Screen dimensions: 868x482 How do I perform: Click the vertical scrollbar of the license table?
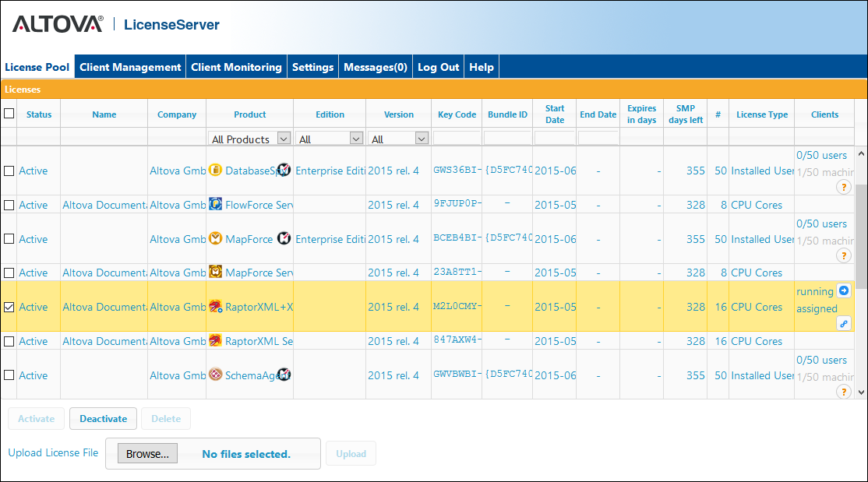click(860, 234)
